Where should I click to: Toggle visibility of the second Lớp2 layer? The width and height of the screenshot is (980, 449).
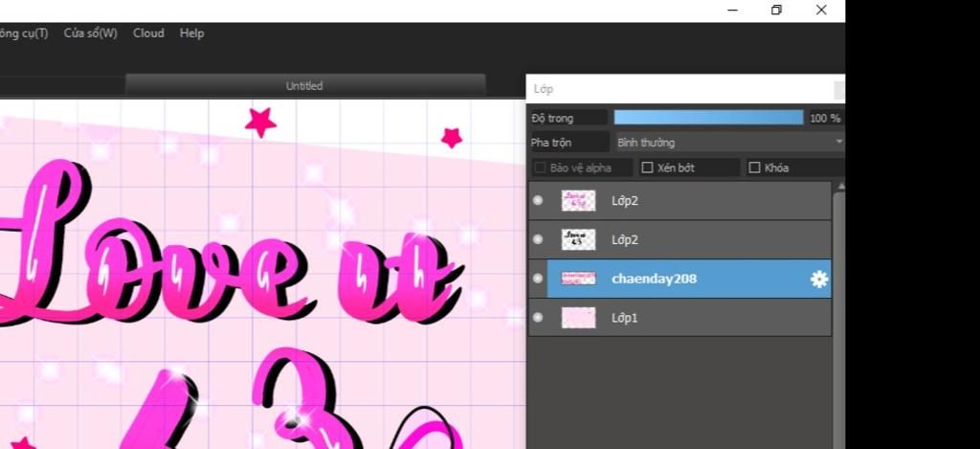pos(538,239)
